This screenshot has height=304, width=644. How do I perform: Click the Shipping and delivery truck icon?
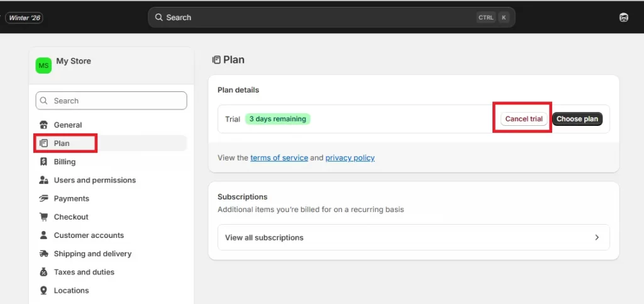43,254
